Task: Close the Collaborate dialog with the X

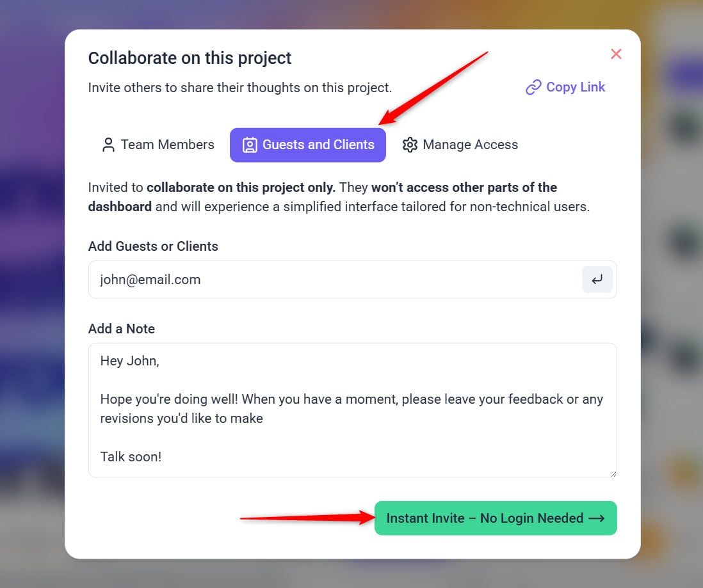Action: pos(616,54)
